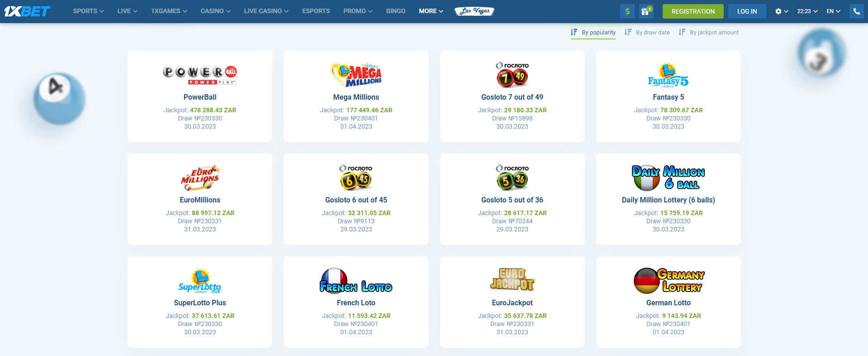Click the SuperLotto Plus jackpot 37 613.61 ZAR
This screenshot has height=356, width=868.
213,316
